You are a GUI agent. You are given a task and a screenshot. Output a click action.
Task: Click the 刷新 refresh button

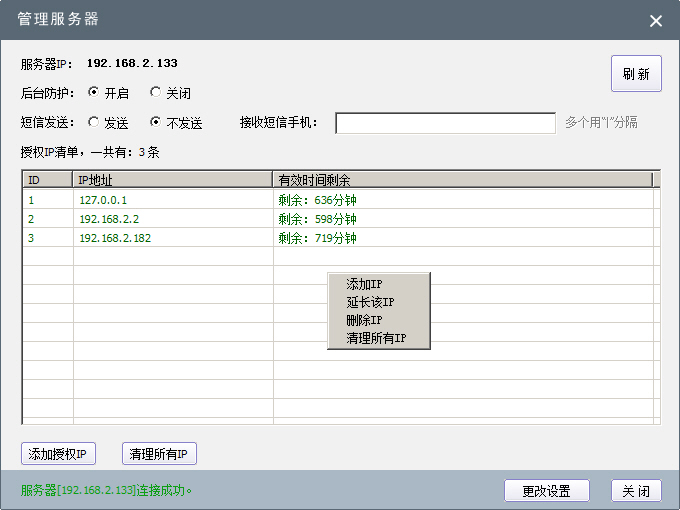[x=636, y=74]
